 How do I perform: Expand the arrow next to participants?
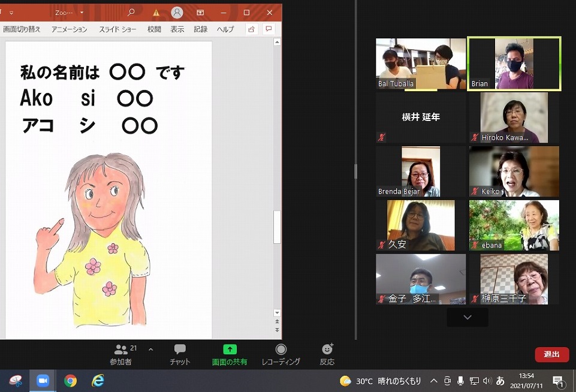(x=150, y=349)
